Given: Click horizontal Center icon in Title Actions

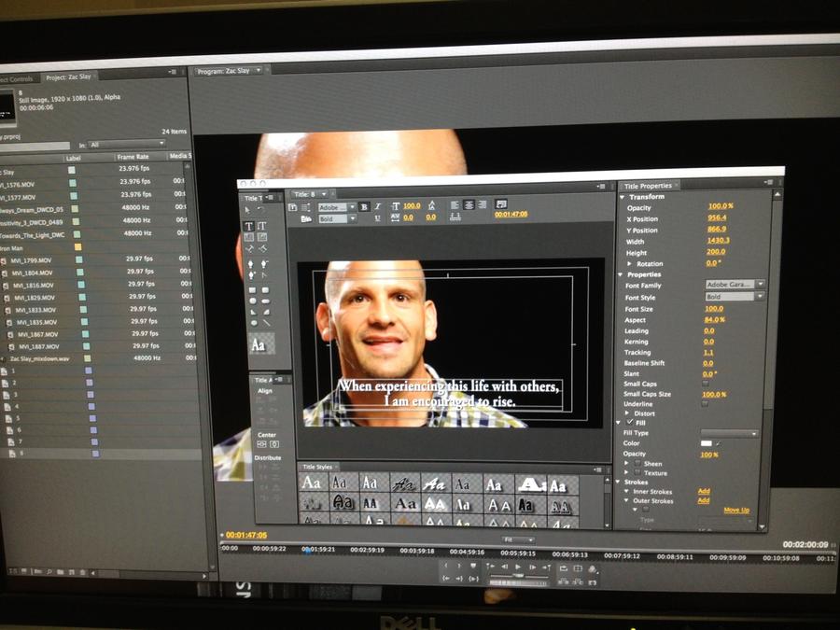Looking at the screenshot, I should 262,444.
